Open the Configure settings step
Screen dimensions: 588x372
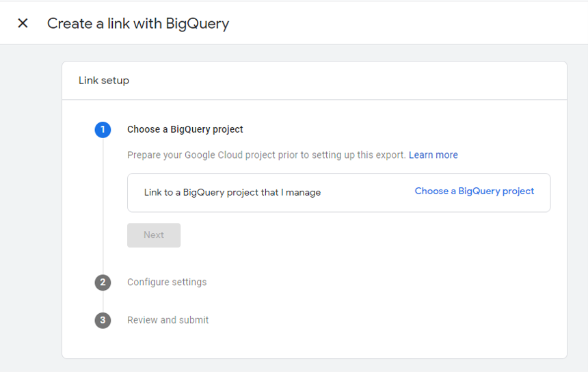coord(167,282)
